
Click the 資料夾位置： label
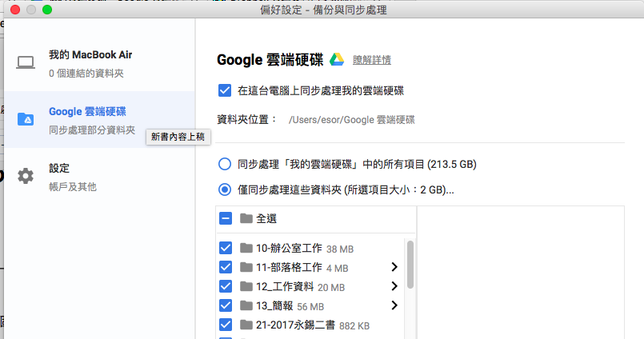pyautogui.click(x=247, y=120)
